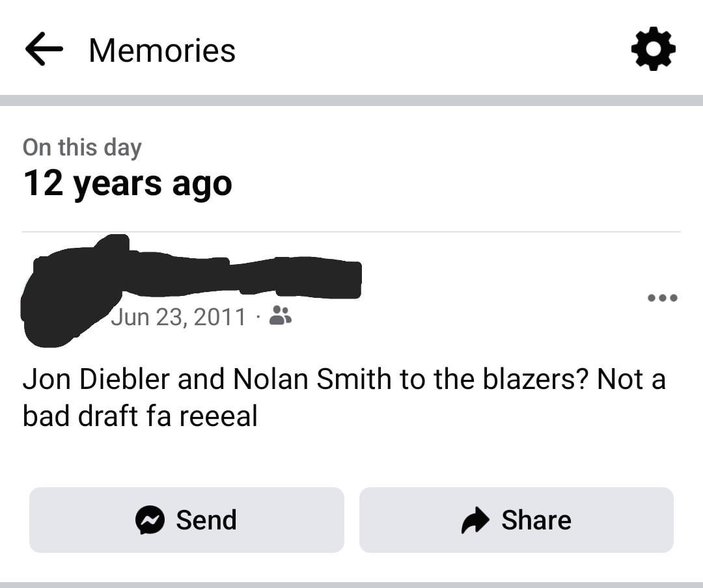Open Memories settings gear
703x588 pixels.
pyautogui.click(x=653, y=49)
